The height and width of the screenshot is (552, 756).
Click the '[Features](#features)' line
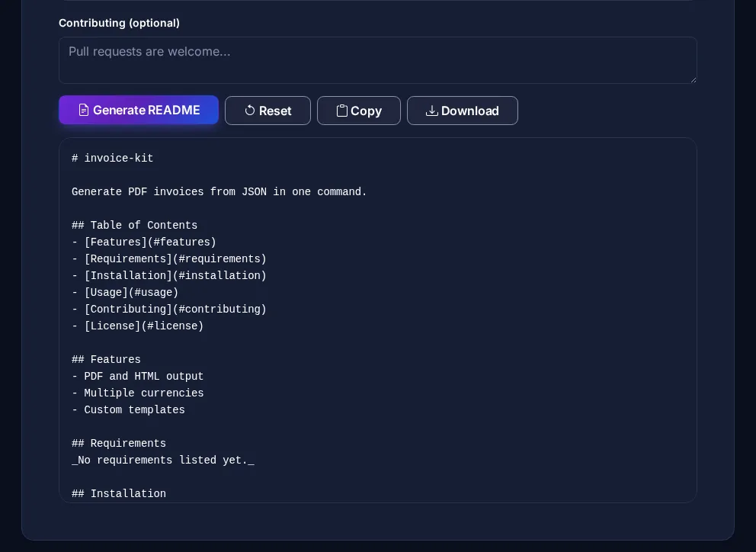coord(144,242)
